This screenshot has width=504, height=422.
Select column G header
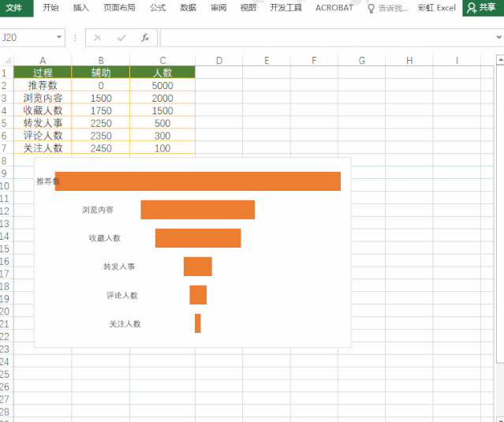coord(361,60)
